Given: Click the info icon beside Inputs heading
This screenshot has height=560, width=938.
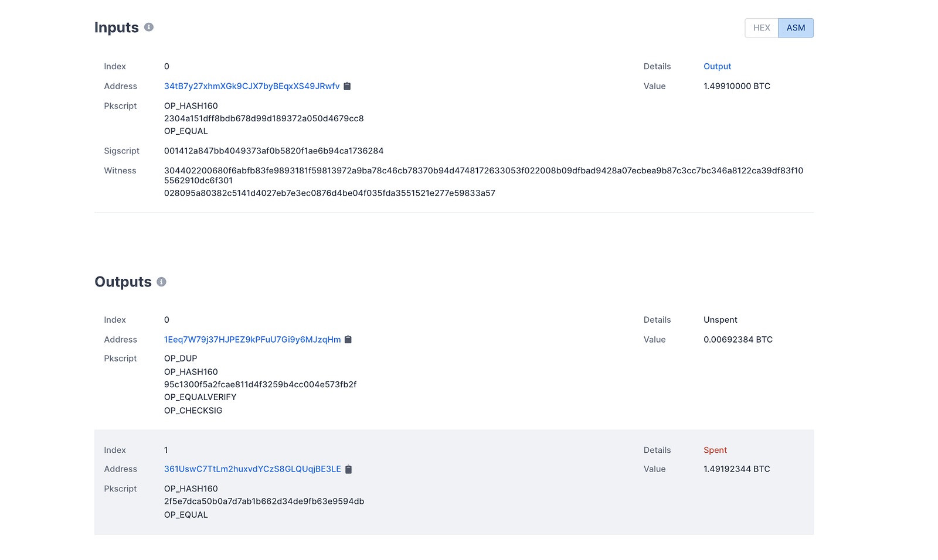Looking at the screenshot, I should pyautogui.click(x=149, y=27).
